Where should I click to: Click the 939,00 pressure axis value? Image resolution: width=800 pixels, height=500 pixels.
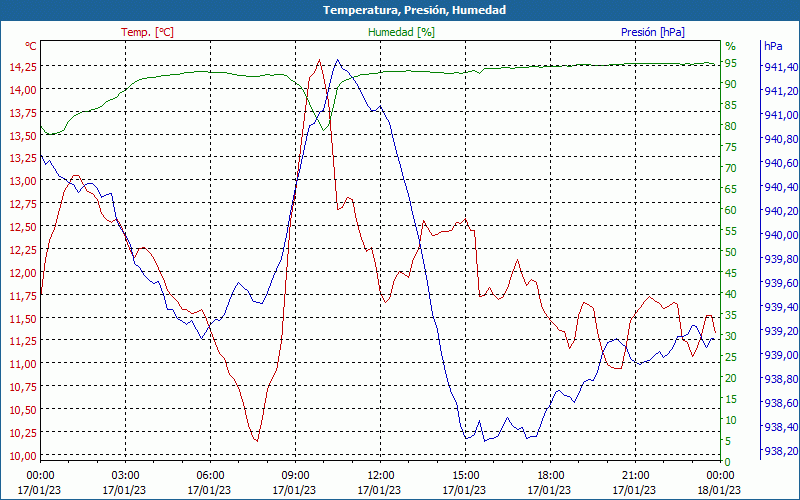point(781,355)
